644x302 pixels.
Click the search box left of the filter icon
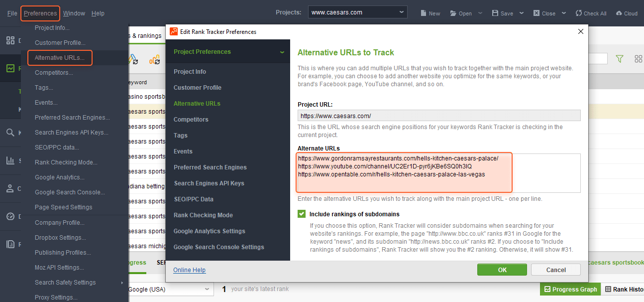click(x=598, y=59)
